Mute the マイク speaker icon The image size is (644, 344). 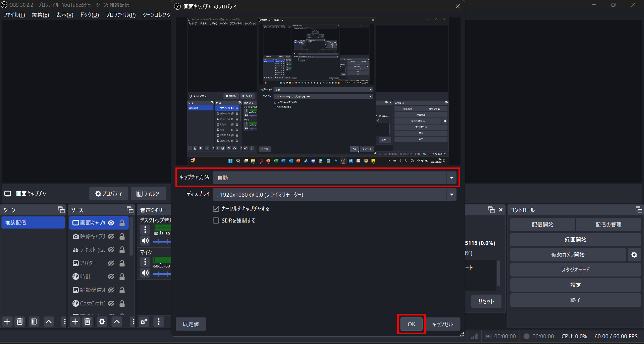click(x=145, y=273)
